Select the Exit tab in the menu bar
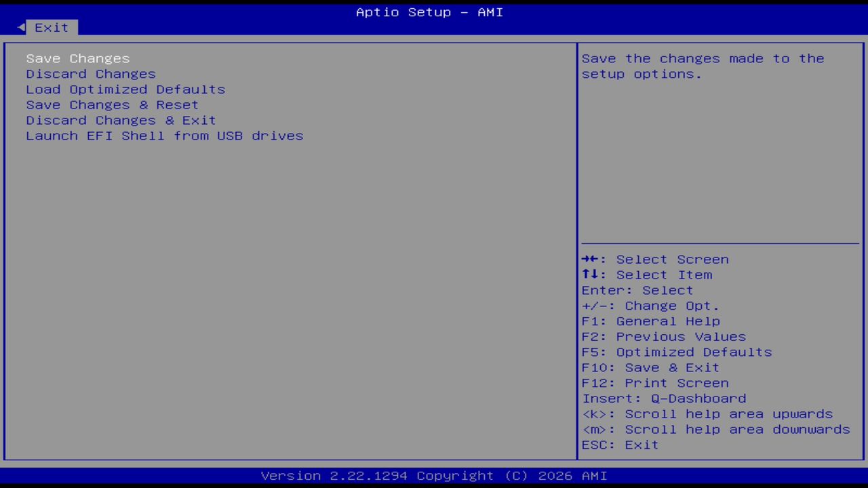This screenshot has height=488, width=868. (x=51, y=27)
